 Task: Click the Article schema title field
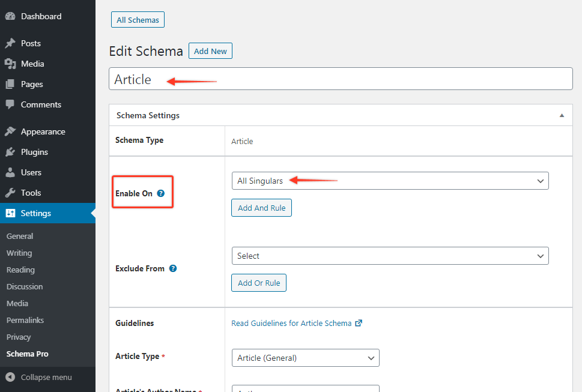(340, 79)
